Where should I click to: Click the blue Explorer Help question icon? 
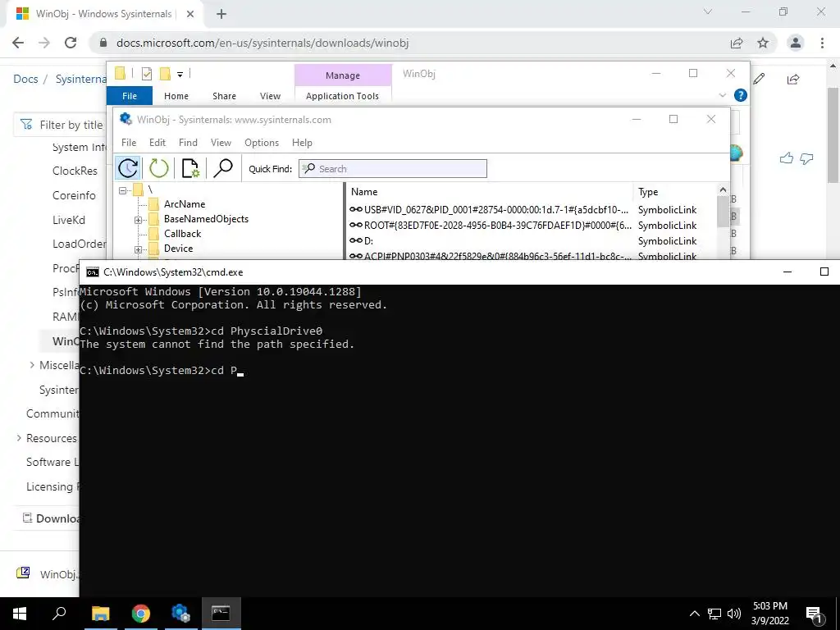tap(741, 95)
